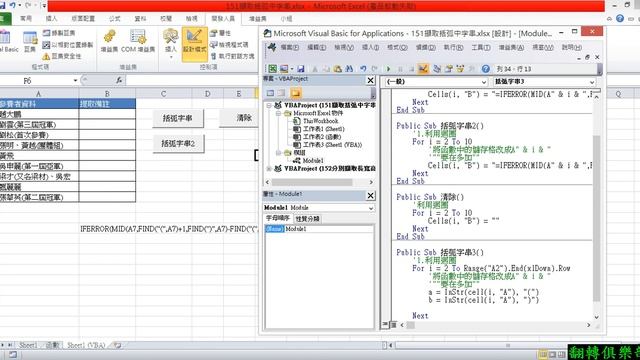Open dropdown arrow beside Insert UserForm icon
The image size is (640, 360).
click(292, 69)
